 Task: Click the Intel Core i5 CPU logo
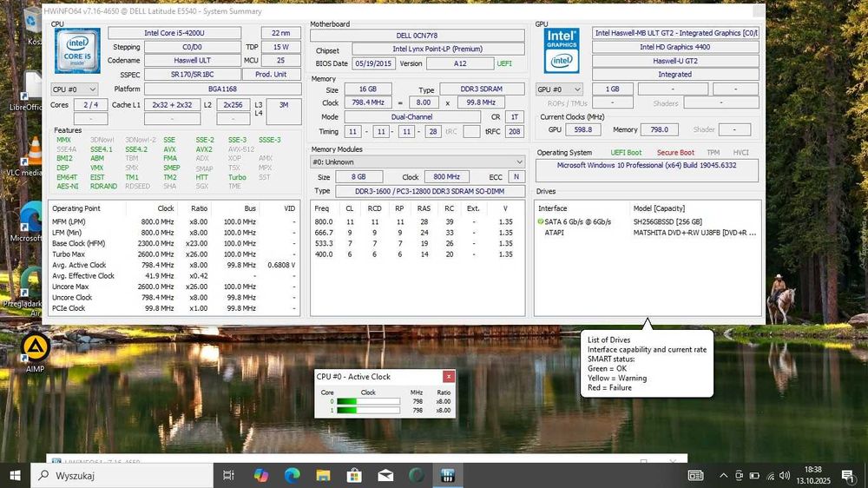click(x=77, y=51)
